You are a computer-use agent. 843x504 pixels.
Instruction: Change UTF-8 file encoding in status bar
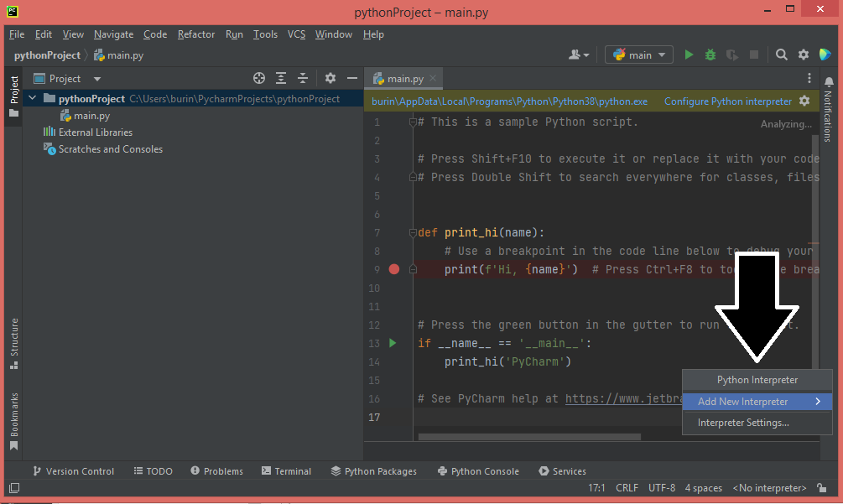(662, 488)
